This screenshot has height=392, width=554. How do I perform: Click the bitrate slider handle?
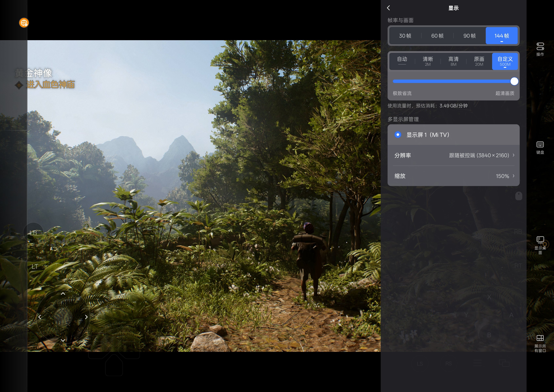[514, 81]
